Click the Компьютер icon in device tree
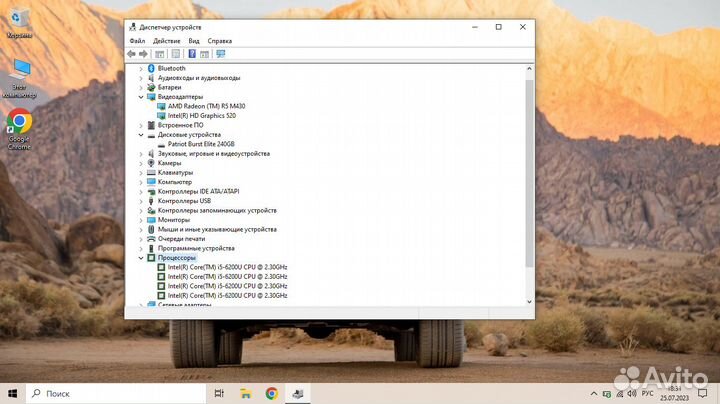720x404 pixels. tap(151, 182)
